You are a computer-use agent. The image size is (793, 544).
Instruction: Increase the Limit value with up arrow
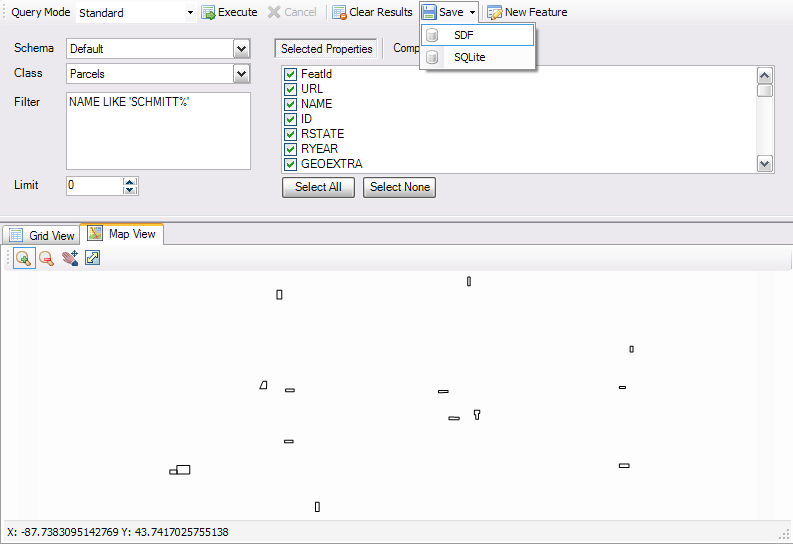(x=130, y=182)
